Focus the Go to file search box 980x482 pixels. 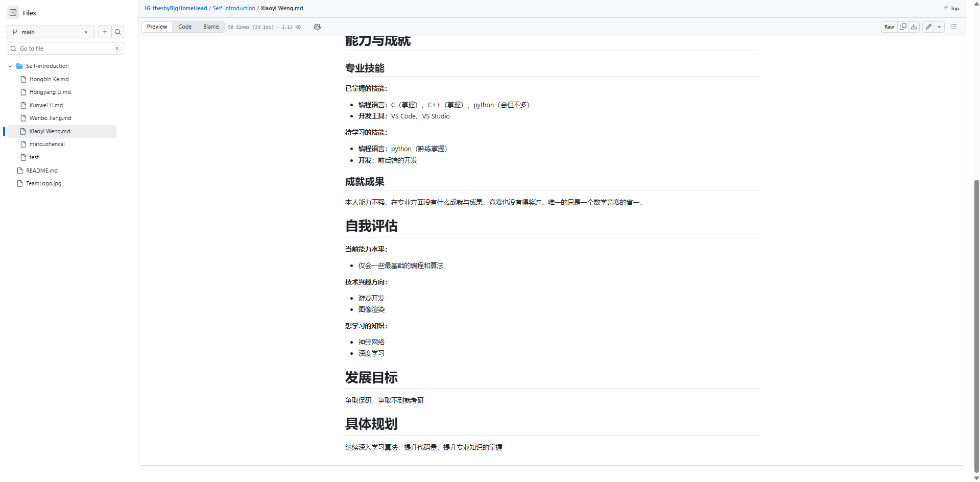pyautogui.click(x=61, y=48)
